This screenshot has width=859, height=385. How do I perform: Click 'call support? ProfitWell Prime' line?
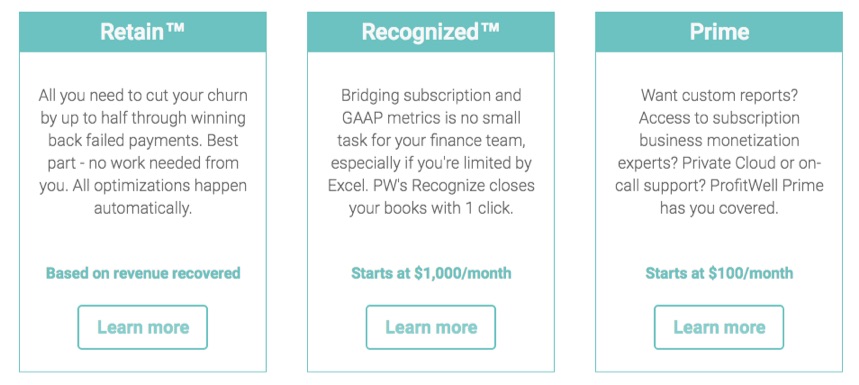click(x=719, y=185)
